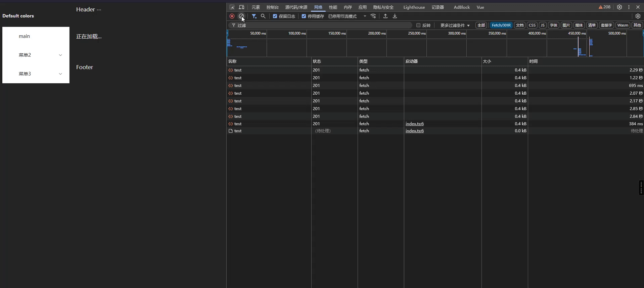Toggle the device toolbar icon
The width and height of the screenshot is (644, 288).
click(x=241, y=7)
